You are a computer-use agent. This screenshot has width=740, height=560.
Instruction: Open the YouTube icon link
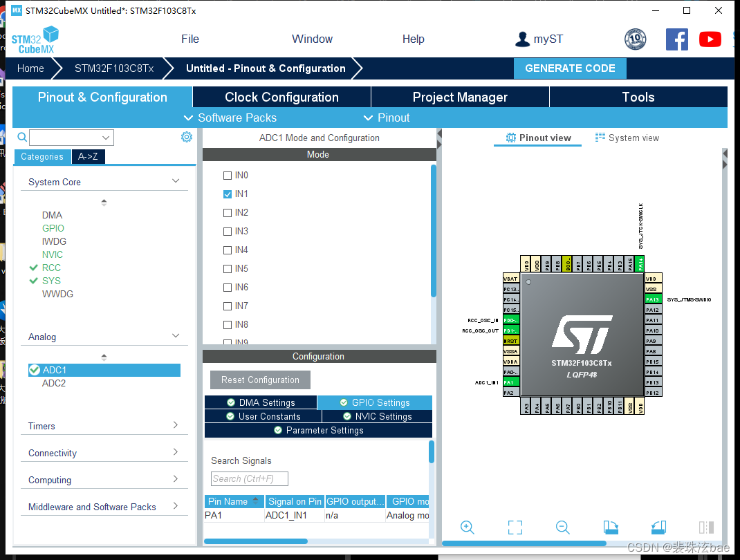(710, 39)
